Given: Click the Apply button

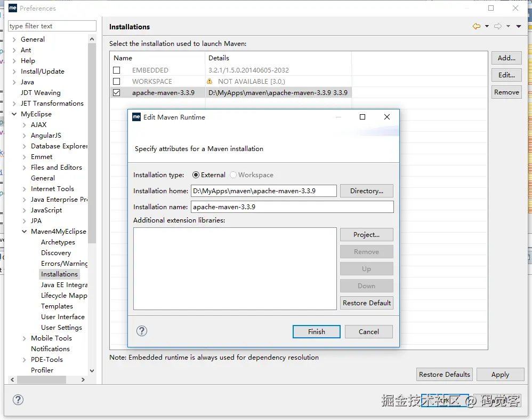Looking at the screenshot, I should coord(501,374).
